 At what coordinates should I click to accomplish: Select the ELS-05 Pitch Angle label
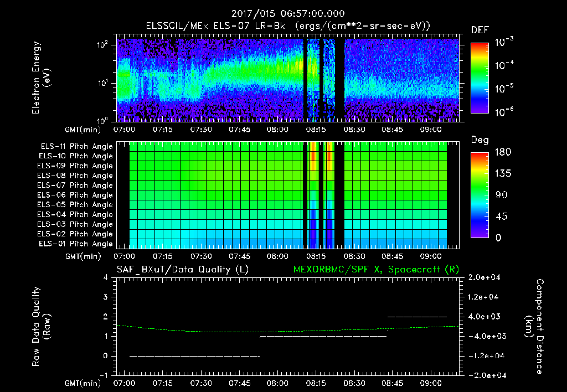[x=75, y=205]
